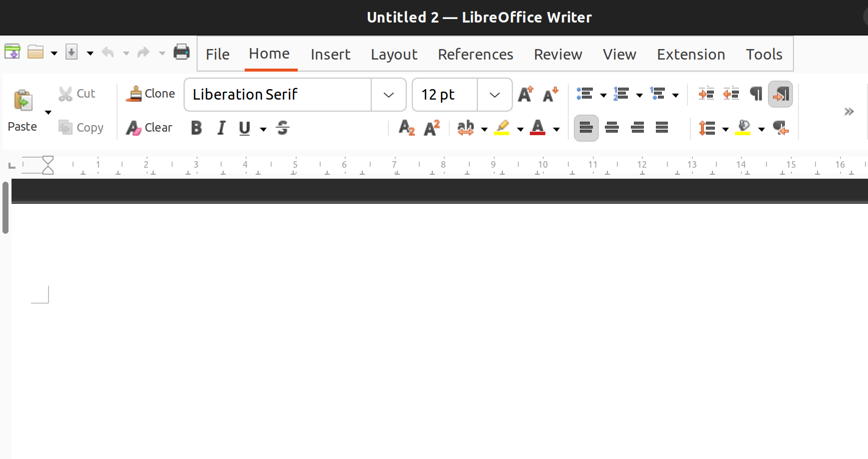The image size is (868, 459).
Task: Toggle formatting marks pilcrow
Action: pyautogui.click(x=755, y=94)
